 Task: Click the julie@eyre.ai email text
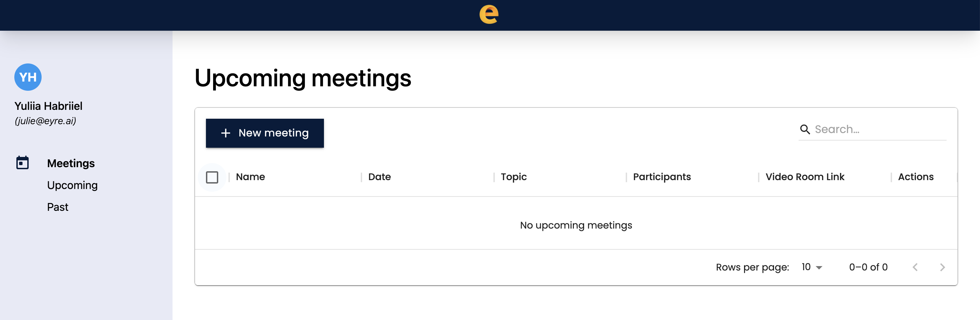[x=45, y=121]
